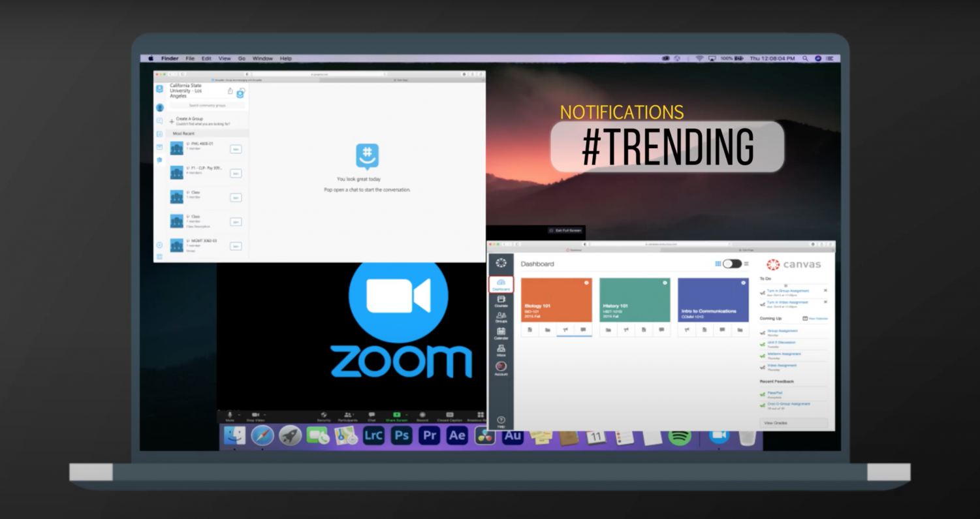980x519 pixels.
Task: Toggle the Canvas dashboard view switch
Action: 732,264
